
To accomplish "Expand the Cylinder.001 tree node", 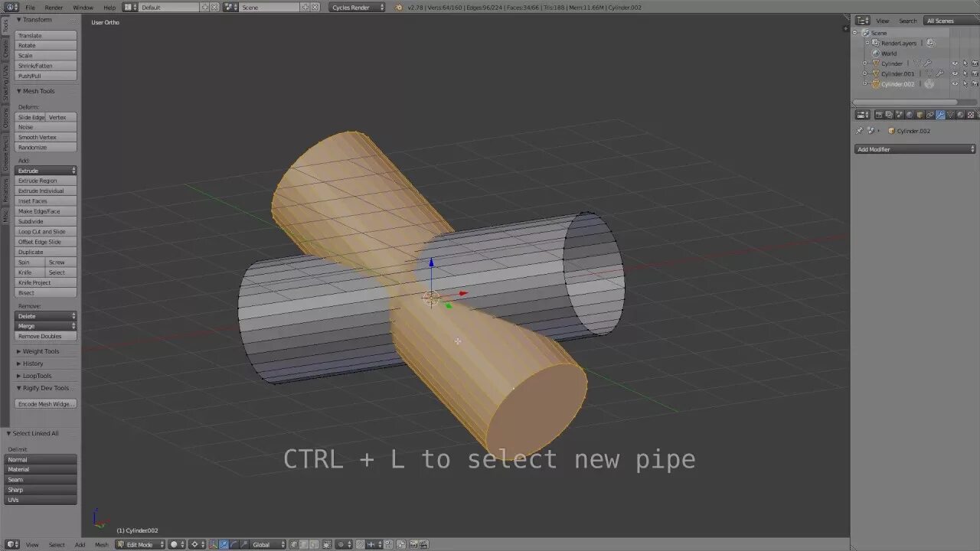I will point(865,73).
